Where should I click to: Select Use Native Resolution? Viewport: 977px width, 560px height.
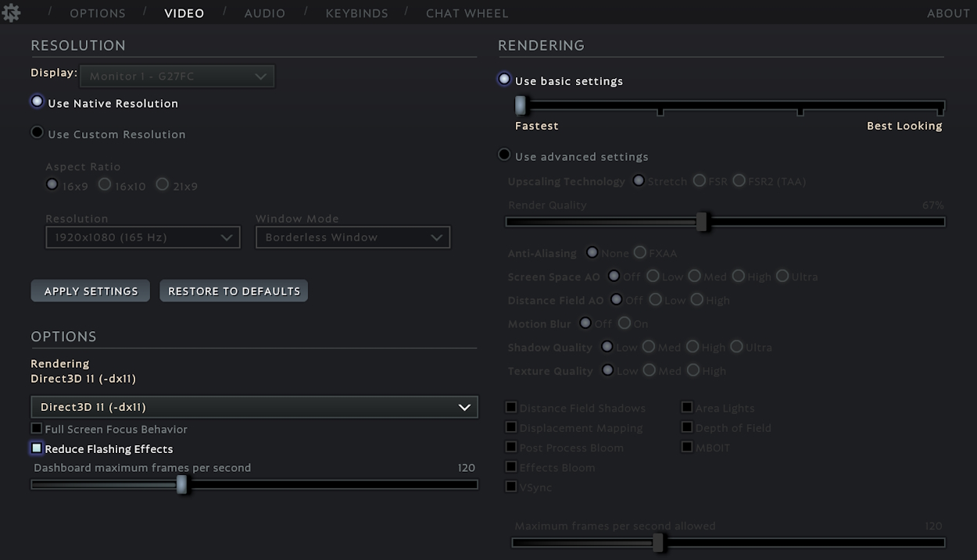click(37, 100)
